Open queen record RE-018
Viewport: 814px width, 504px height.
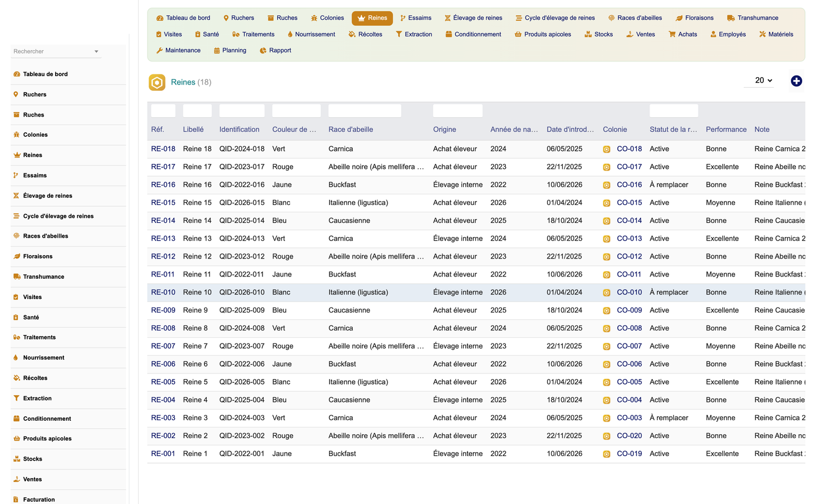pos(163,149)
